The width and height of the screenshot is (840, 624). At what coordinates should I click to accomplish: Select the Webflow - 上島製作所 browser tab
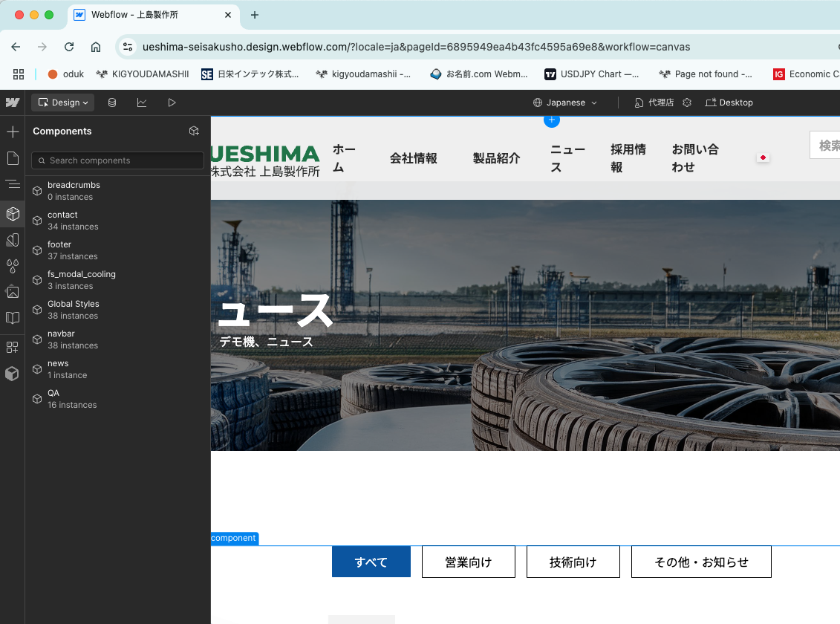tap(153, 15)
